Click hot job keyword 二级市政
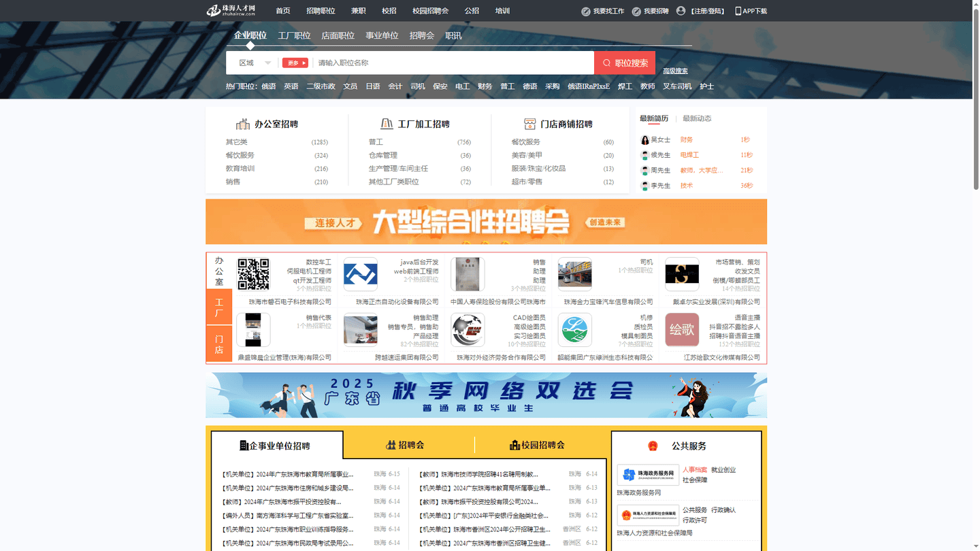Viewport: 980px width, 551px height. coord(321,86)
